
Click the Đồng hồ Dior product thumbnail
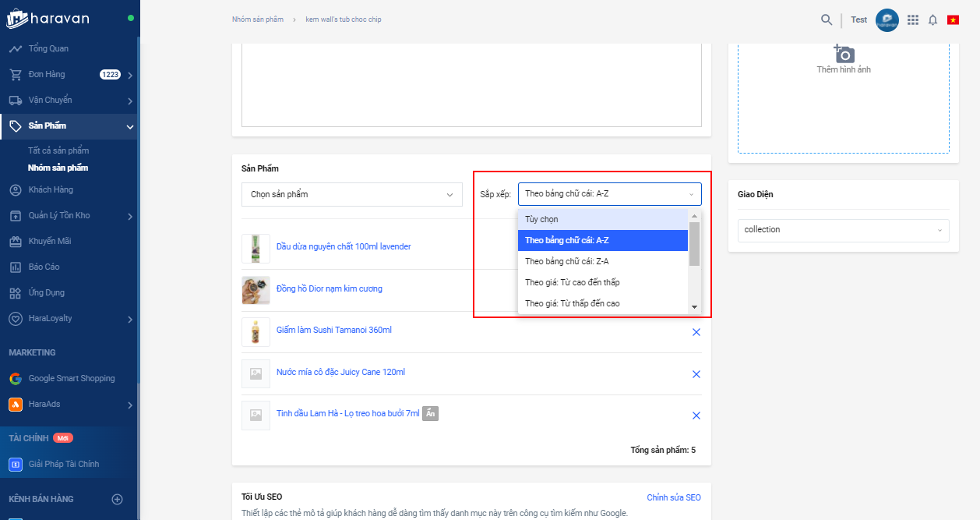click(x=256, y=289)
